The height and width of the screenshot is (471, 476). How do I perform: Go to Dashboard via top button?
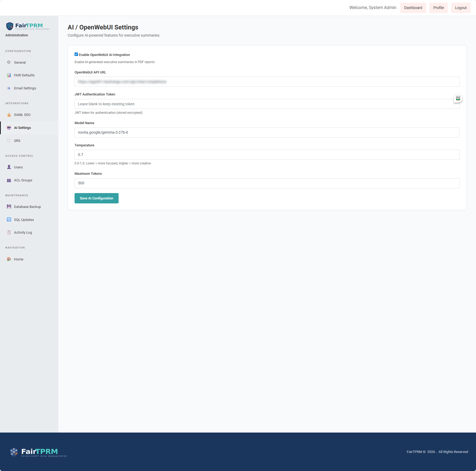pyautogui.click(x=413, y=8)
